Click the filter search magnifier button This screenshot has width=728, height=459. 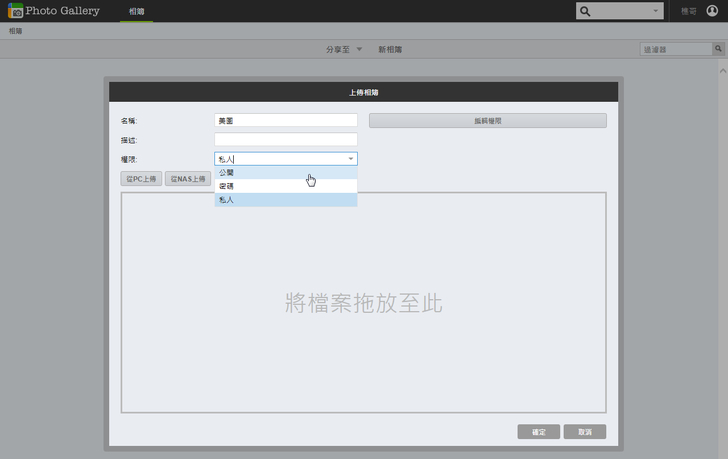tap(718, 49)
